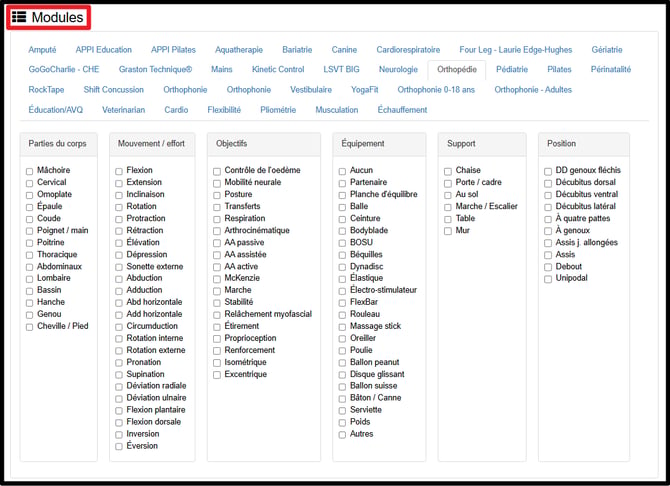670x486 pixels.
Task: Tick the Planche d'équilibre checkbox
Action: coord(342,195)
